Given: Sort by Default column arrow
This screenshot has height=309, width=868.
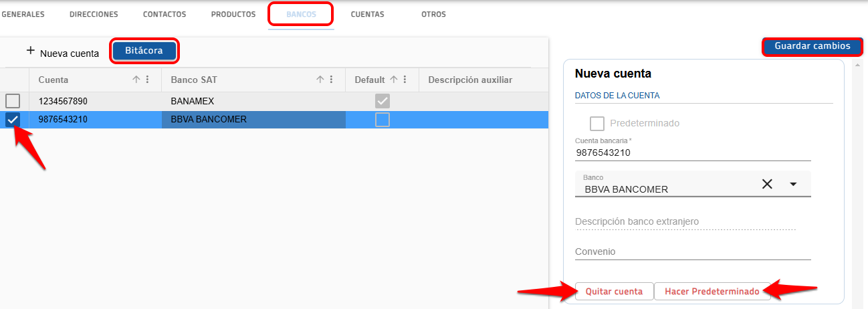Looking at the screenshot, I should (x=394, y=80).
